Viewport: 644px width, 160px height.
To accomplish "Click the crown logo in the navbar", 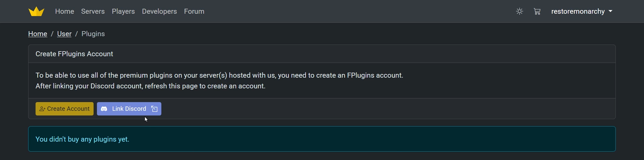I will click(x=36, y=12).
